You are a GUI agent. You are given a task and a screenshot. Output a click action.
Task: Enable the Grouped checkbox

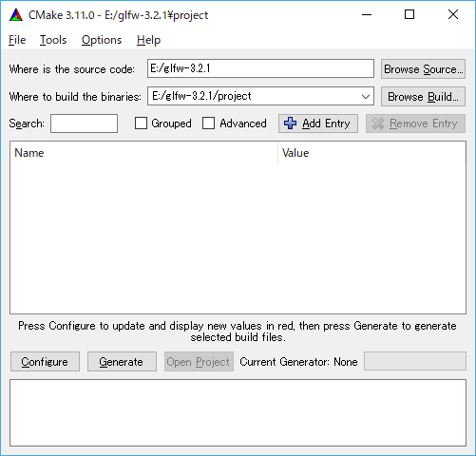point(141,123)
